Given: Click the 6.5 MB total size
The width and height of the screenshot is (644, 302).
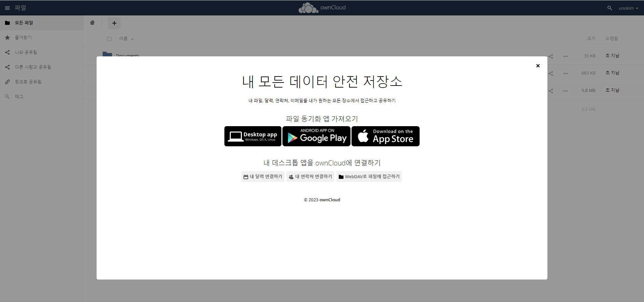Looking at the screenshot, I should click(588, 109).
